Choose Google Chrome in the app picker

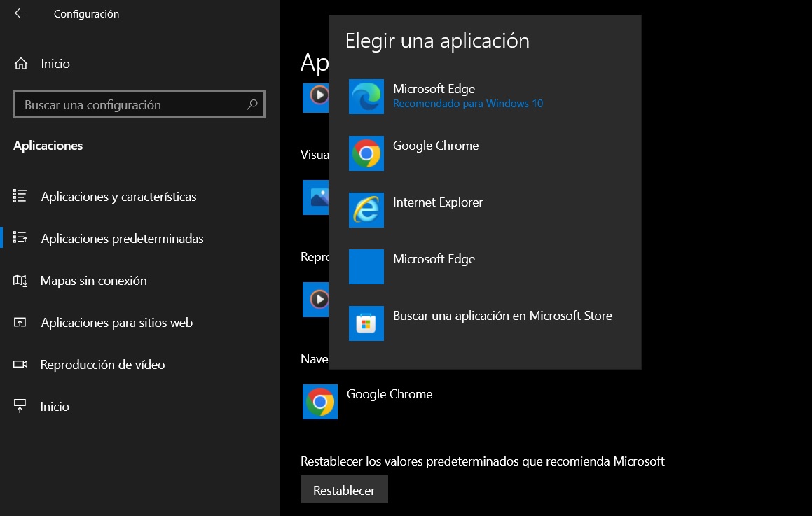[x=485, y=153]
